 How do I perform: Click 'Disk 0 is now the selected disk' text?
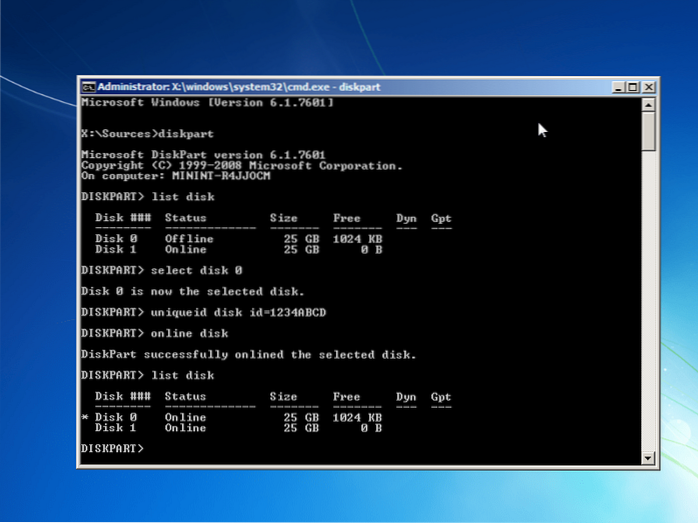coord(192,291)
